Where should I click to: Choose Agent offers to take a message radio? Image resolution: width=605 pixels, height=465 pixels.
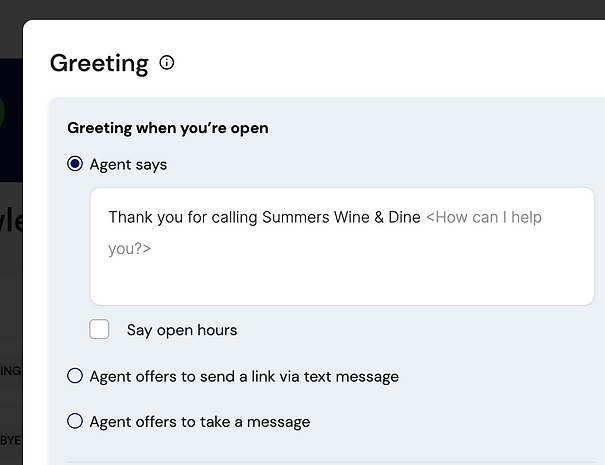[x=75, y=421]
